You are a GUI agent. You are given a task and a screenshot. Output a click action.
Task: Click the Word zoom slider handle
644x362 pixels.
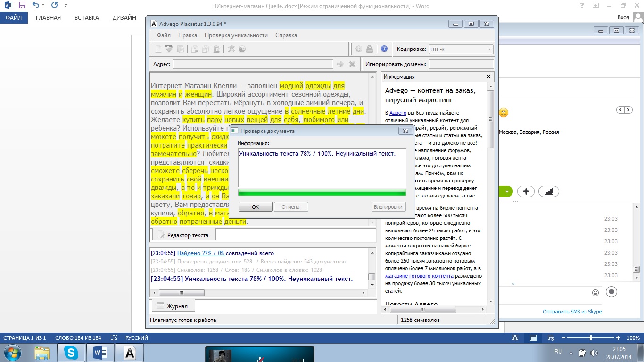pos(591,338)
